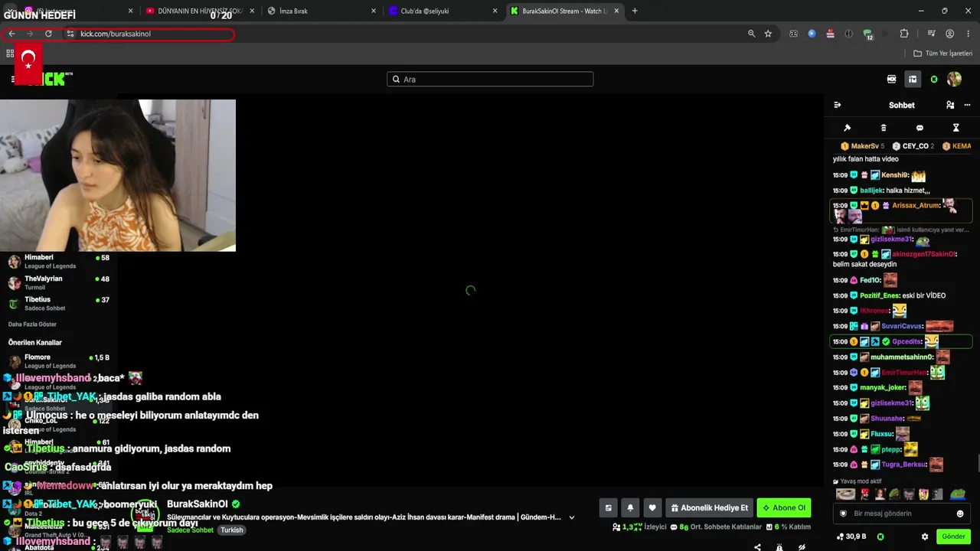The height and width of the screenshot is (551, 980).
Task: Click username Kenshi9 in chat
Action: tap(894, 175)
